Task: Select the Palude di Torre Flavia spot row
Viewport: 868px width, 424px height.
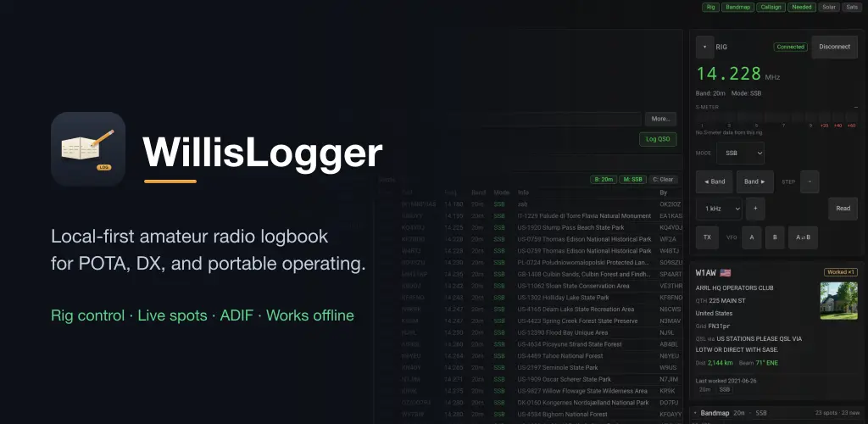Action: [x=531, y=216]
